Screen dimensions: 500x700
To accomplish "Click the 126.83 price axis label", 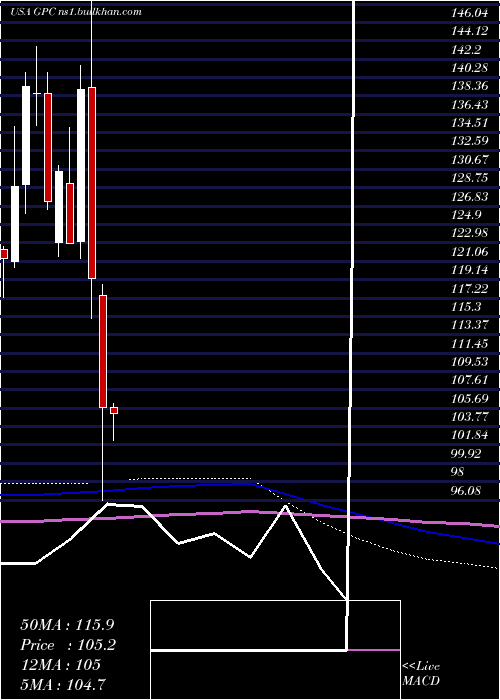I will [469, 196].
